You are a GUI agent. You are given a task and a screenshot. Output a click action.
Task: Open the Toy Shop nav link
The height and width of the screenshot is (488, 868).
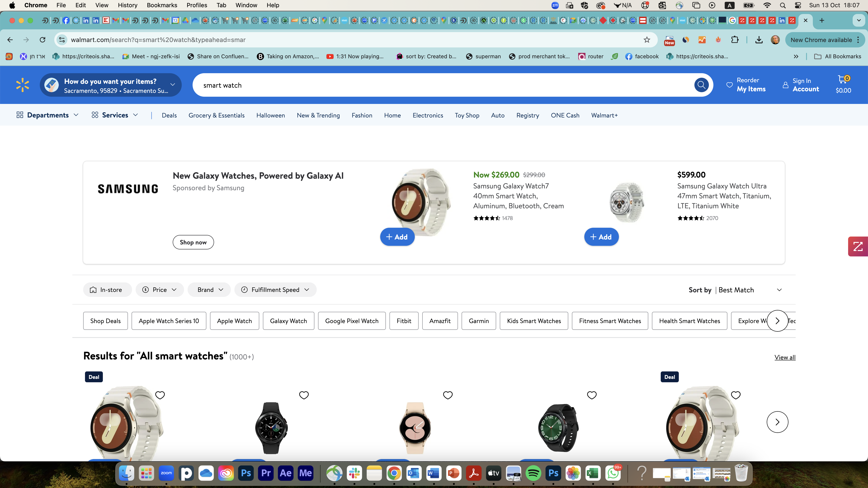click(x=467, y=115)
